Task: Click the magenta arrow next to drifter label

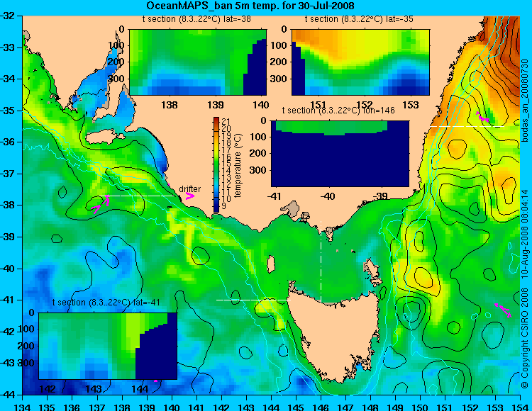Action: [x=190, y=196]
